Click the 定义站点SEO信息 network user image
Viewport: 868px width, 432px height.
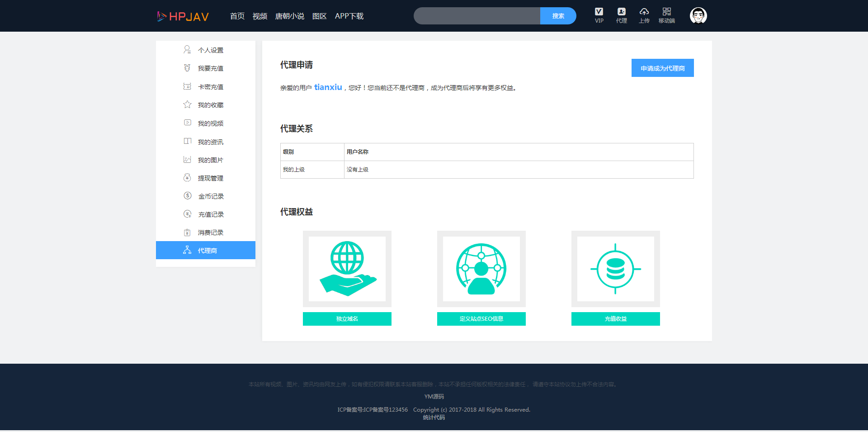(x=481, y=269)
